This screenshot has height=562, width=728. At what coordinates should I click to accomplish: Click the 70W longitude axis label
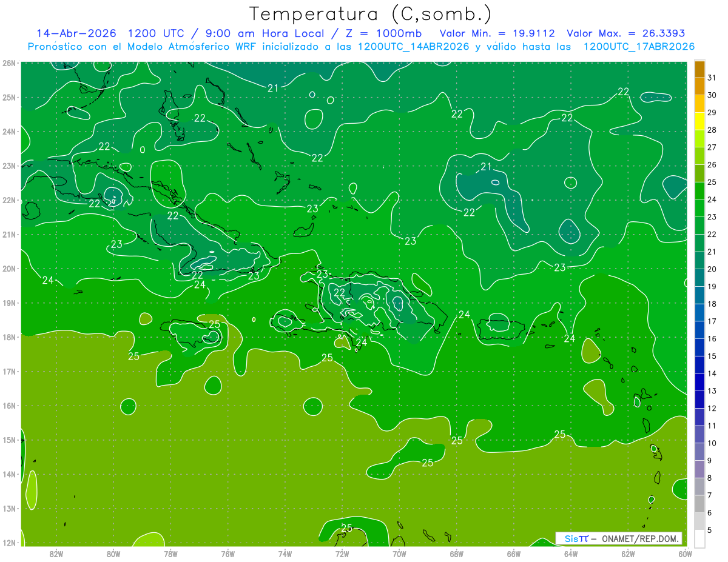399,553
